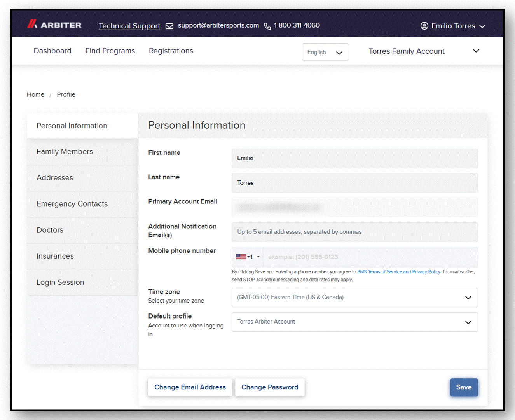The width and height of the screenshot is (515, 420).
Task: Go to Home breadcrumb link
Action: 35,94
